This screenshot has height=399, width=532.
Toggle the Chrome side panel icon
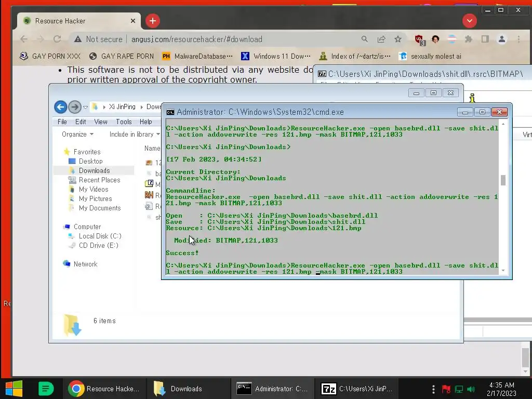485,39
